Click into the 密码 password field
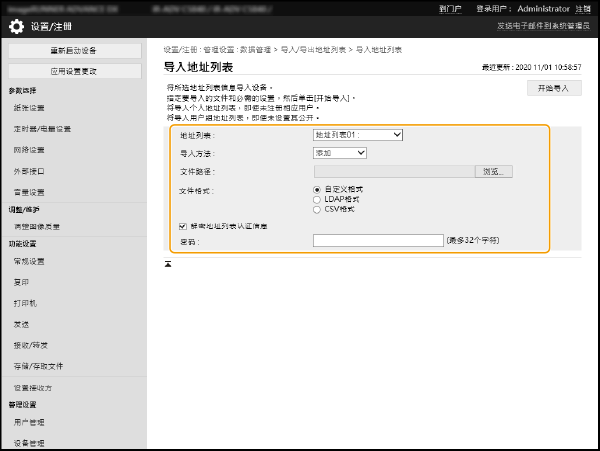The height and width of the screenshot is (451, 600). pos(377,241)
